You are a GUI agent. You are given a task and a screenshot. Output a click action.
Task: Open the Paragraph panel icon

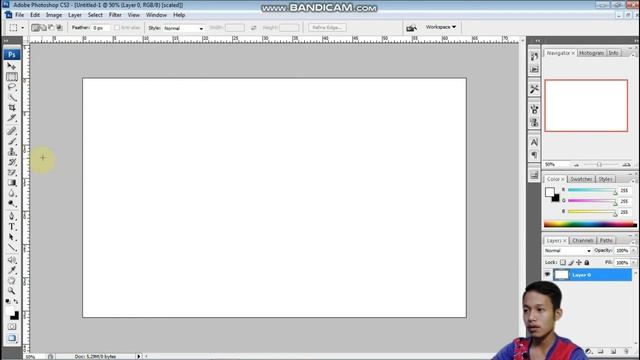pos(534,155)
